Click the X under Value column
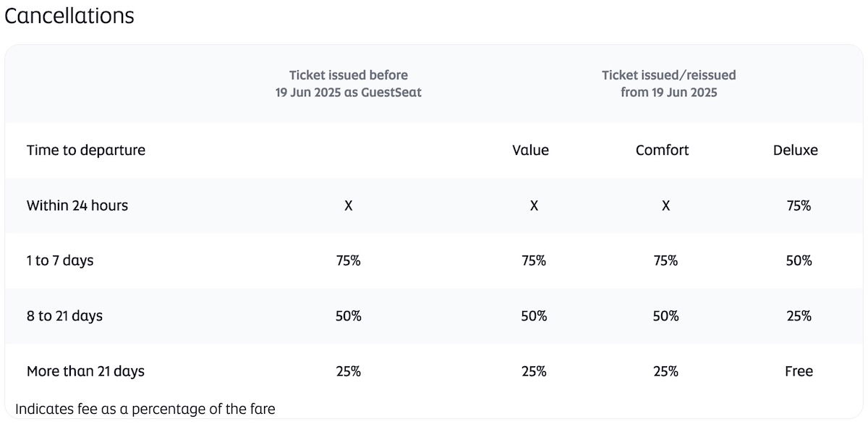The image size is (868, 424). coord(534,205)
